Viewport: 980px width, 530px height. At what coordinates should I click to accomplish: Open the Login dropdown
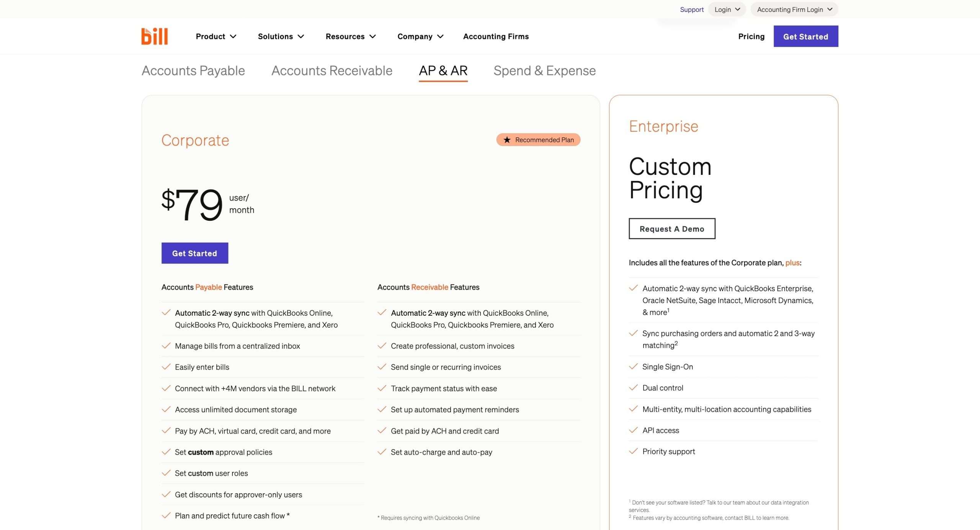727,10
